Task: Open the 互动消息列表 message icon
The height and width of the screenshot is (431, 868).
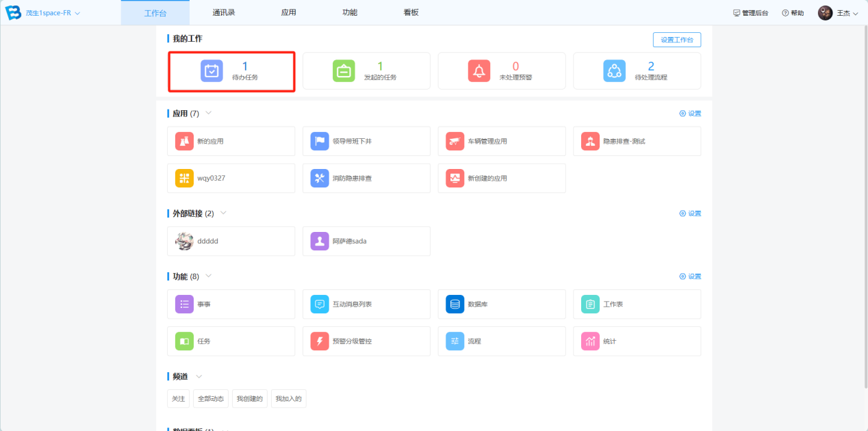Action: pyautogui.click(x=320, y=304)
